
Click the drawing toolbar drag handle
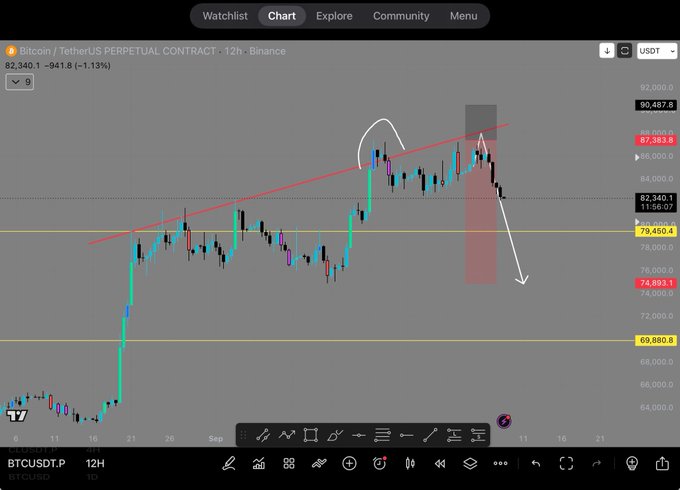point(244,435)
